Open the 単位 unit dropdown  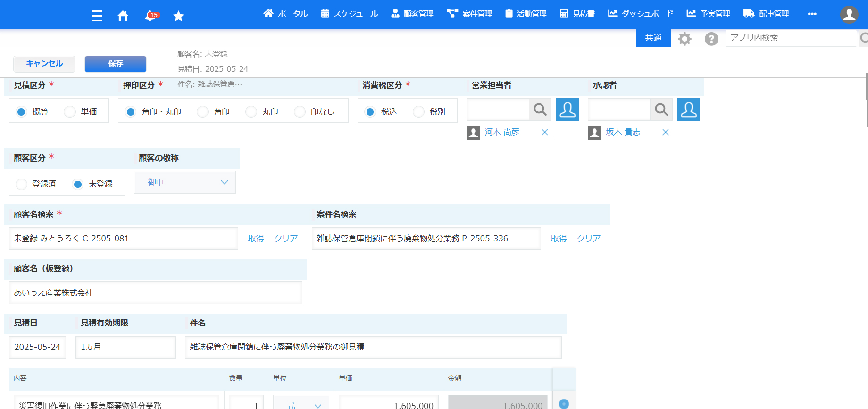click(301, 405)
